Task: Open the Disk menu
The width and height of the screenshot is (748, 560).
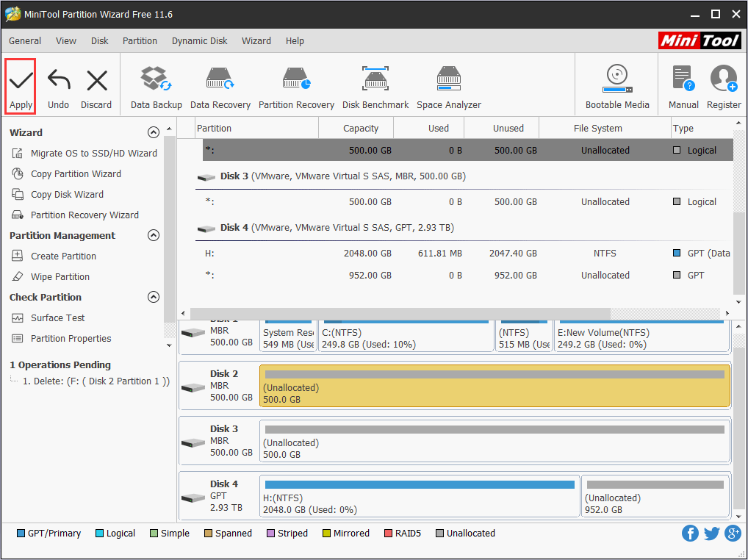Action: [100, 41]
